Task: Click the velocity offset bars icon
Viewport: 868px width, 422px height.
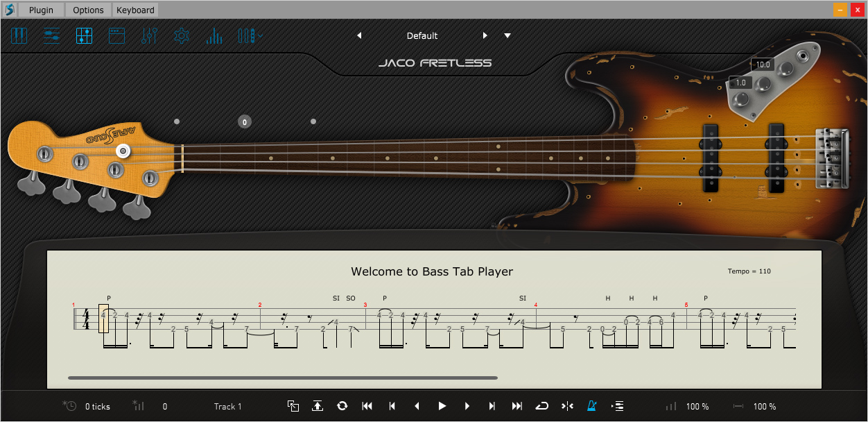Action: point(137,406)
